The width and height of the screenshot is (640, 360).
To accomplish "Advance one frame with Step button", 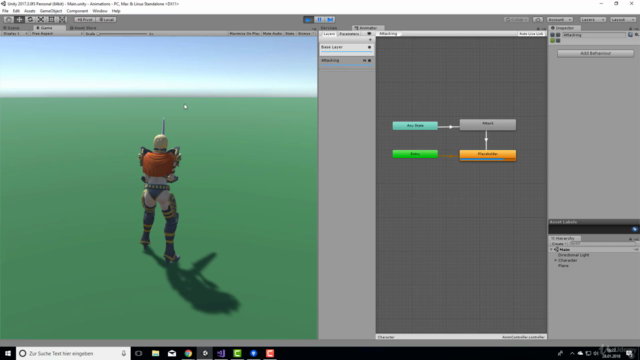I will coord(331,20).
